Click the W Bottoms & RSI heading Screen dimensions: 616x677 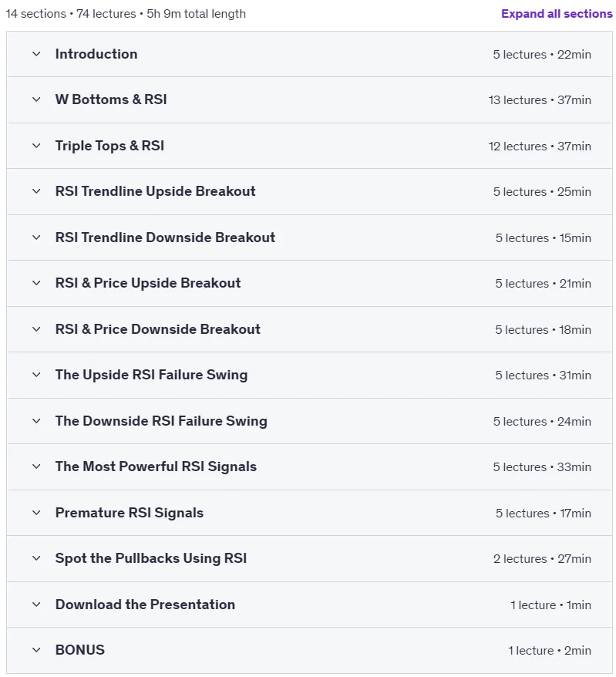111,99
